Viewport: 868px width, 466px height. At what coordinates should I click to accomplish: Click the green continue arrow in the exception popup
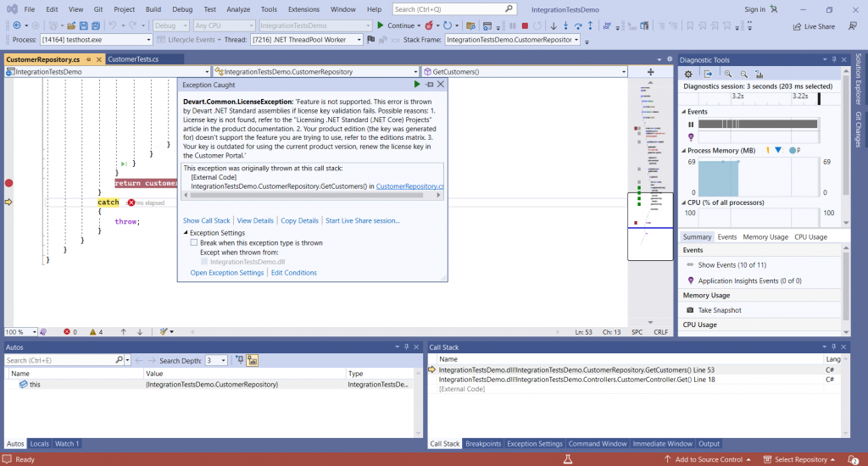pos(417,84)
